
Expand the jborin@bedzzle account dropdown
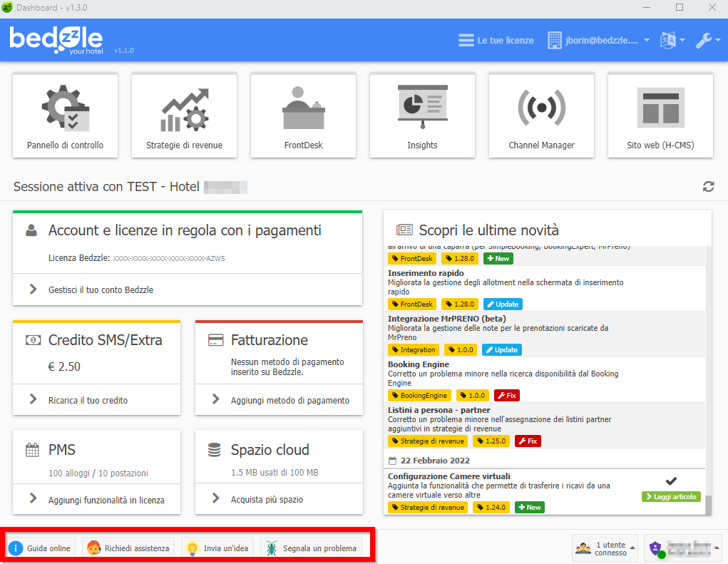pos(598,41)
